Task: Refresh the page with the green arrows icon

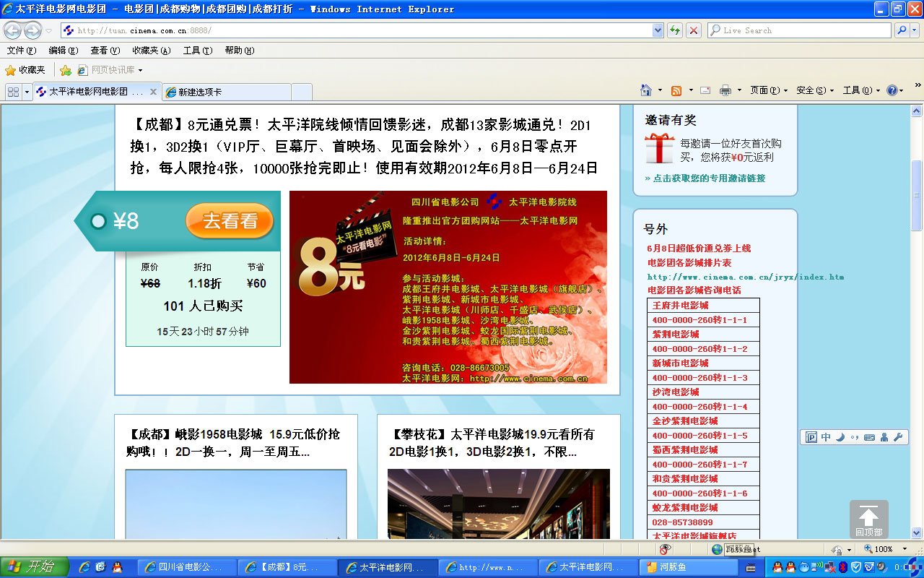Action: 675,30
